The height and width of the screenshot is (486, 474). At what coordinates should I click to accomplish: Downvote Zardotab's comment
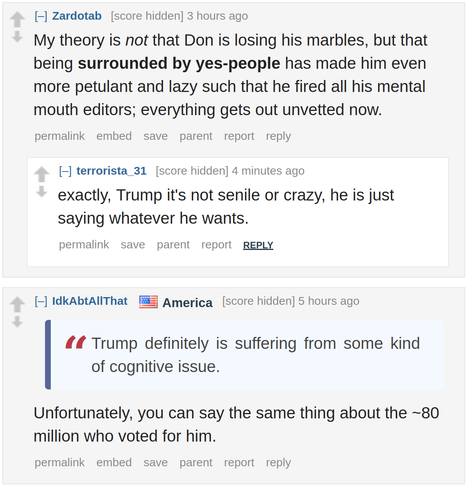click(x=17, y=36)
